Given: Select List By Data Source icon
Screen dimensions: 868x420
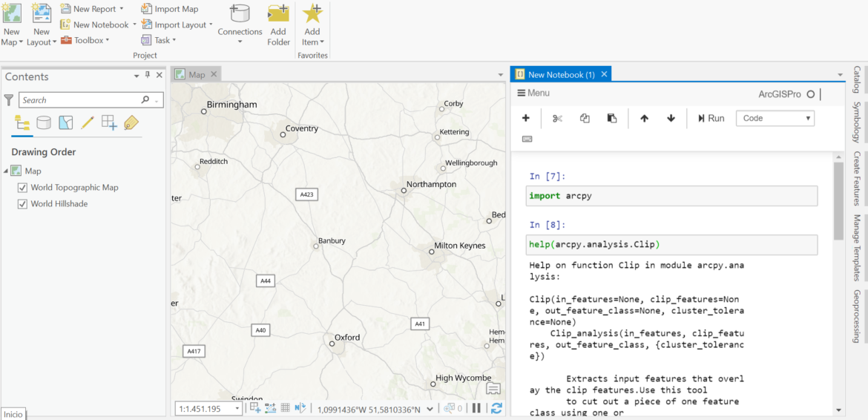Looking at the screenshot, I should coord(44,122).
